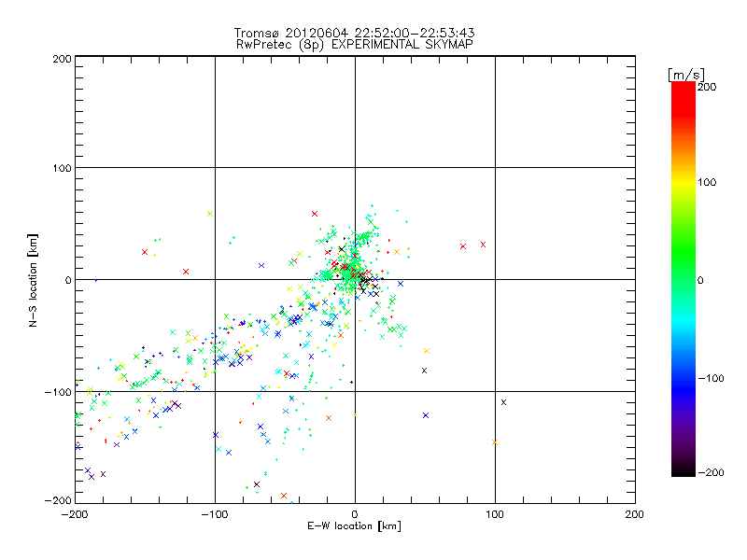Click the red end of the velocity colorbar
Image resolution: width=747 pixels, height=560 pixels.
(x=683, y=90)
